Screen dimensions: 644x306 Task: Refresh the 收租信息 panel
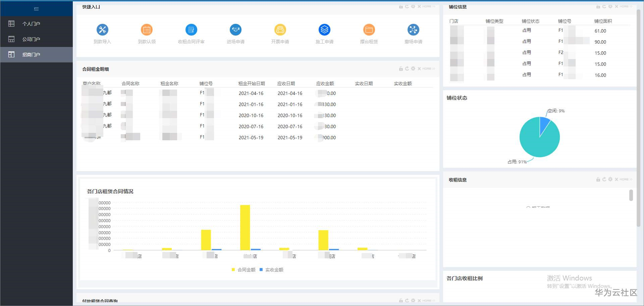click(x=604, y=180)
